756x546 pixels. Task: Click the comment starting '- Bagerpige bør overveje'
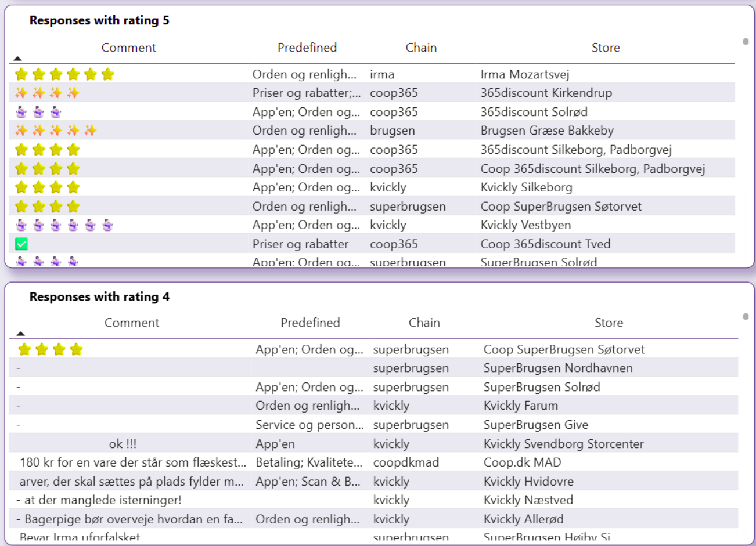point(129,519)
